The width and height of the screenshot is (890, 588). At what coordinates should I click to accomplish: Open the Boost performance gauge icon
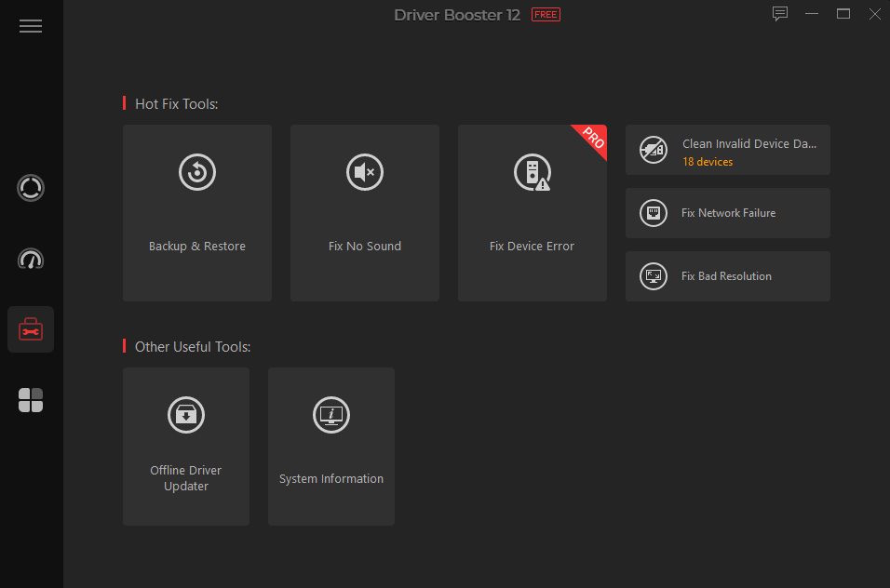tap(31, 259)
